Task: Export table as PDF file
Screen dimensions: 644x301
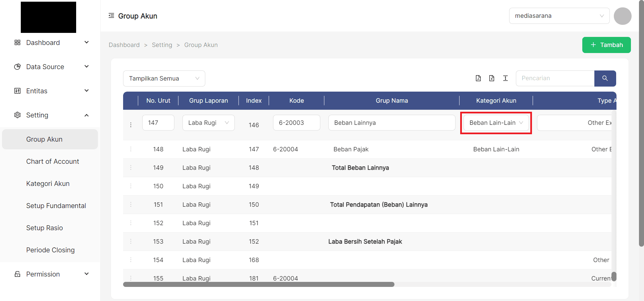Action: [478, 78]
